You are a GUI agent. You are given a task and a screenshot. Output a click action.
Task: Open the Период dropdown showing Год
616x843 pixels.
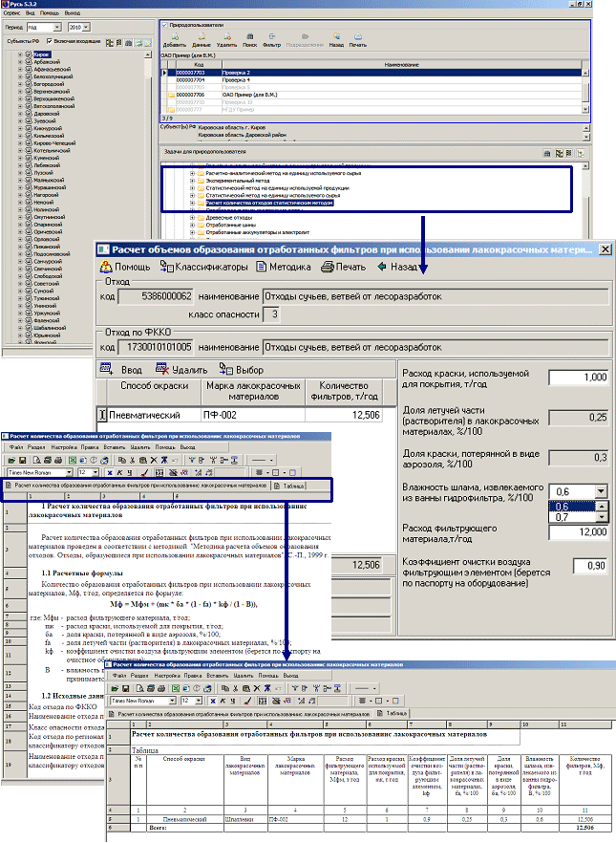click(59, 28)
